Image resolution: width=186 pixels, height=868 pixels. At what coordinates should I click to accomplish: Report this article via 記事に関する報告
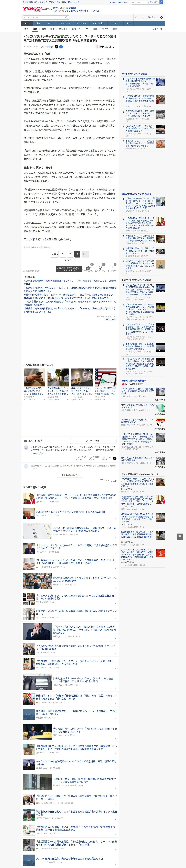pos(32,271)
